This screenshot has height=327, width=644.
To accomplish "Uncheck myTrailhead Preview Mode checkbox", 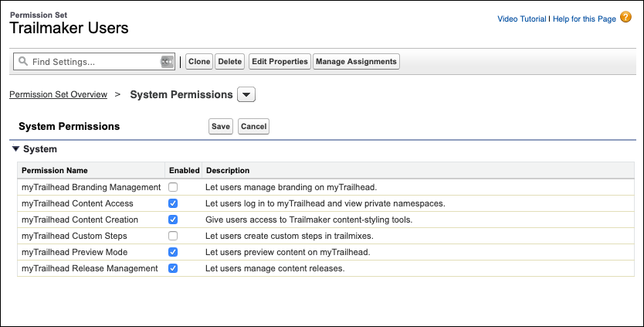I will pyautogui.click(x=173, y=252).
